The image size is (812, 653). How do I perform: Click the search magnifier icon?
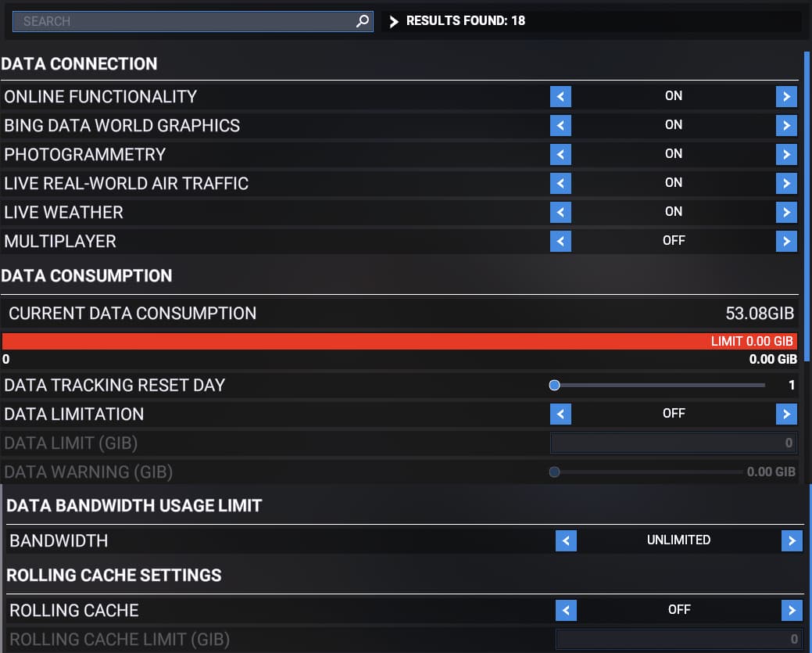[362, 22]
